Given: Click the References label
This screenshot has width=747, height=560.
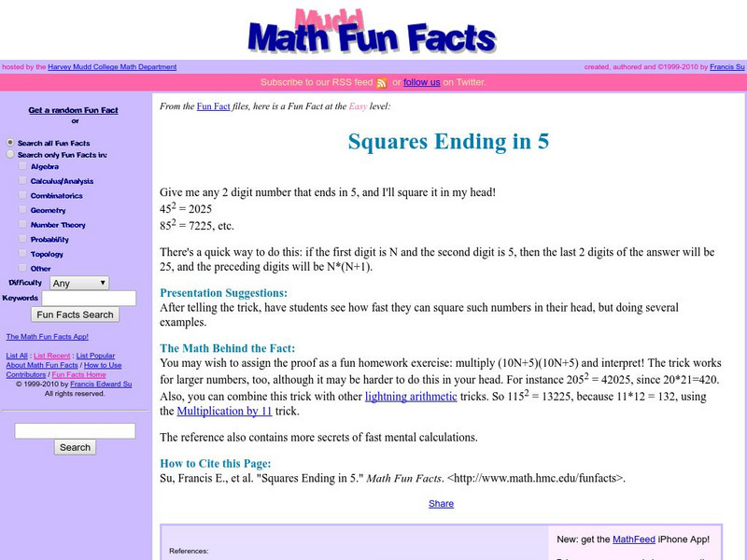Looking at the screenshot, I should pyautogui.click(x=189, y=551).
